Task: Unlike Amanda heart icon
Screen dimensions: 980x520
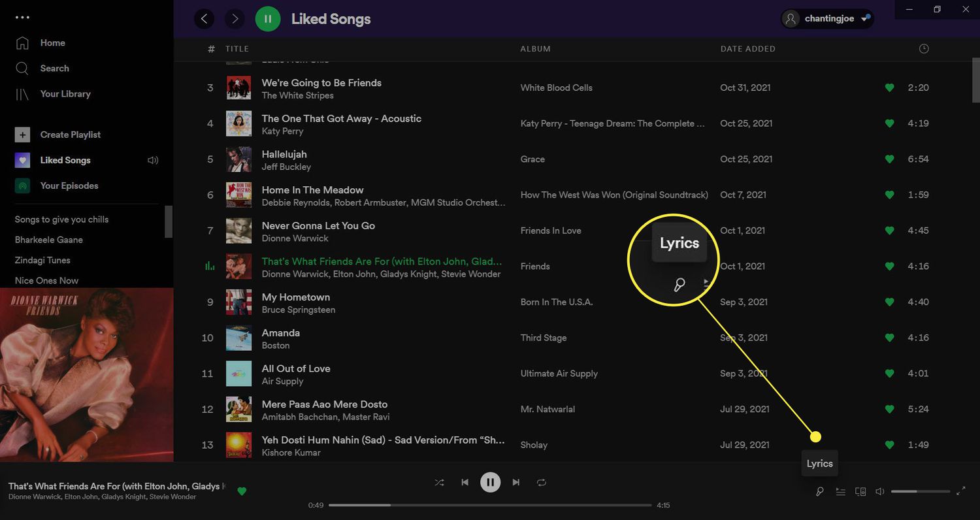Action: coord(889,338)
